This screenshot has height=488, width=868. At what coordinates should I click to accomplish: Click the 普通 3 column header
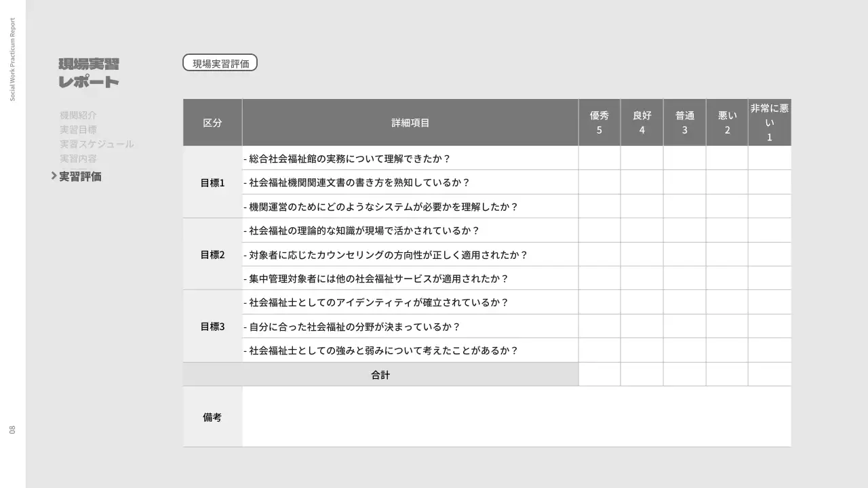pyautogui.click(x=684, y=122)
